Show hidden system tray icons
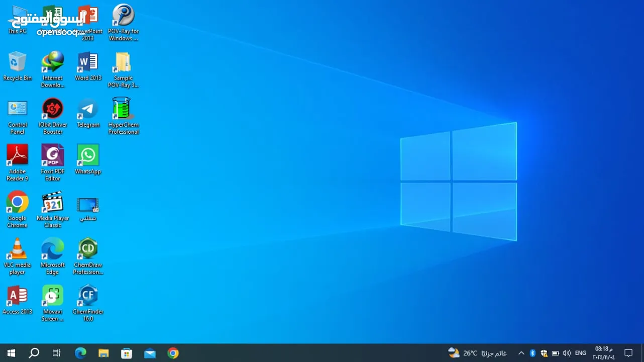644x362 pixels. pyautogui.click(x=521, y=353)
